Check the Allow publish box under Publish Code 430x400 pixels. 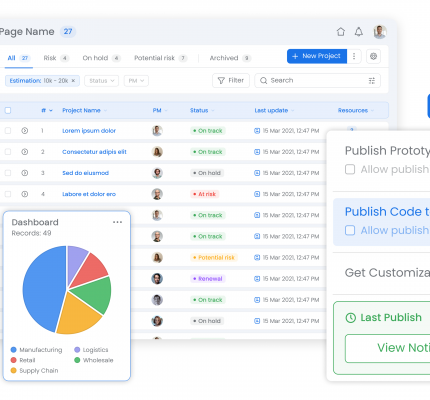pyautogui.click(x=350, y=230)
